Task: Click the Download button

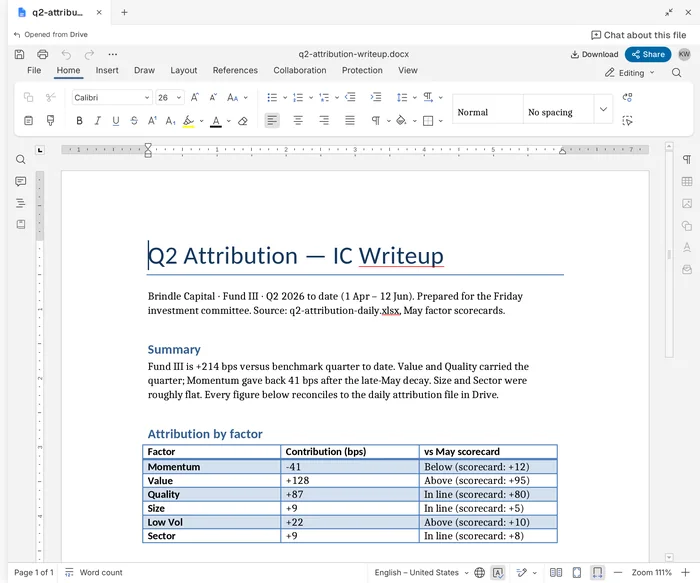Action: [594, 54]
